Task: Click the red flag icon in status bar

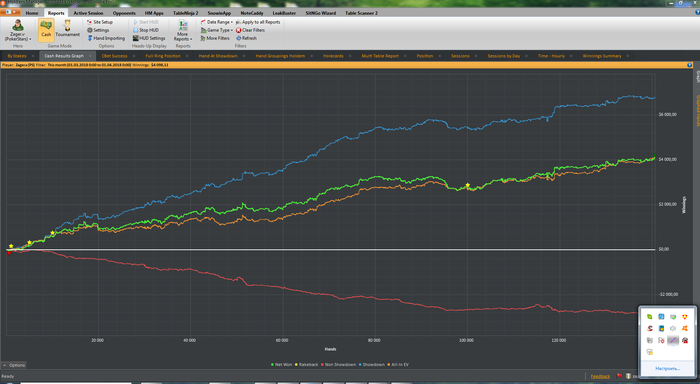Action: (619, 376)
